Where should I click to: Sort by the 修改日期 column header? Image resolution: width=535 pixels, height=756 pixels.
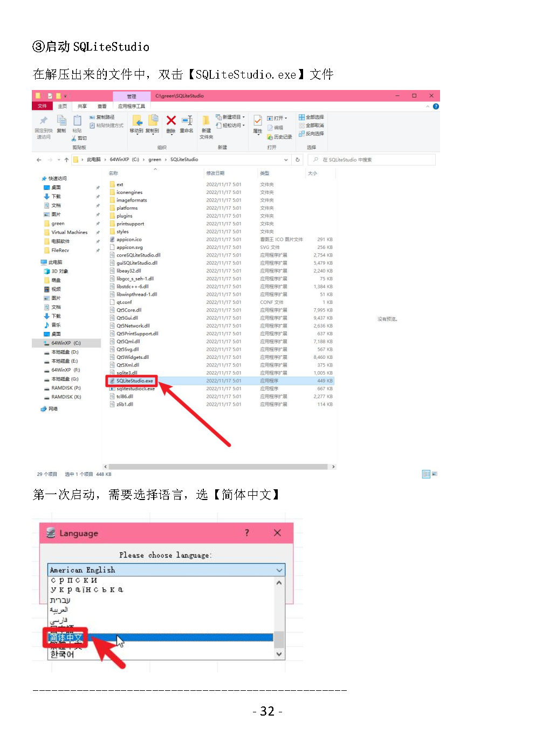[x=215, y=174]
